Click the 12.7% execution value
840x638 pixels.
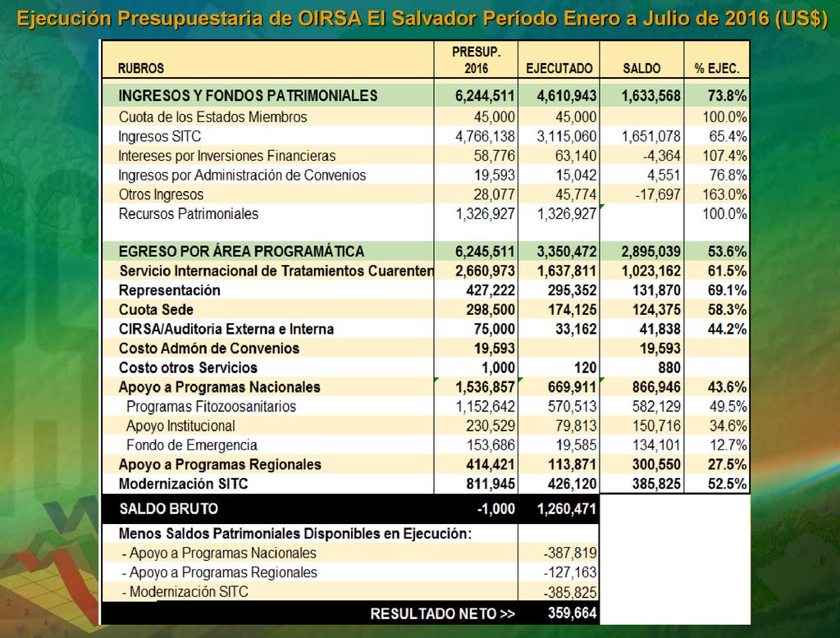point(728,445)
